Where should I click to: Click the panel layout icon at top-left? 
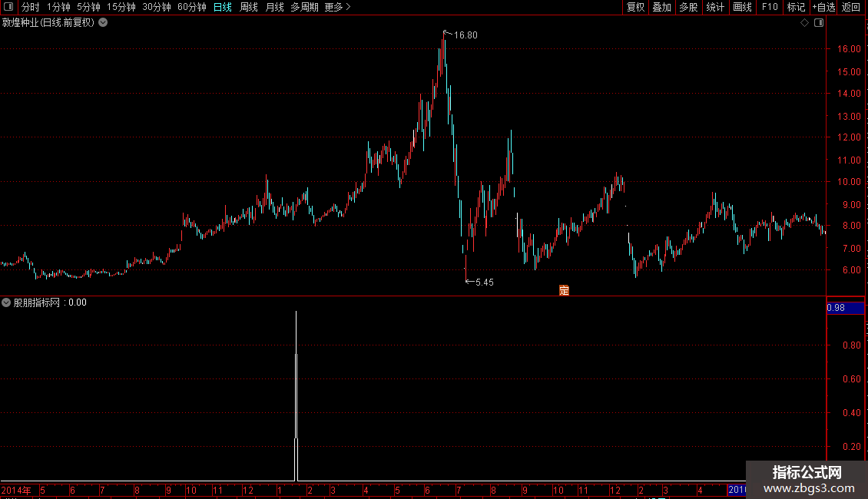8,7
